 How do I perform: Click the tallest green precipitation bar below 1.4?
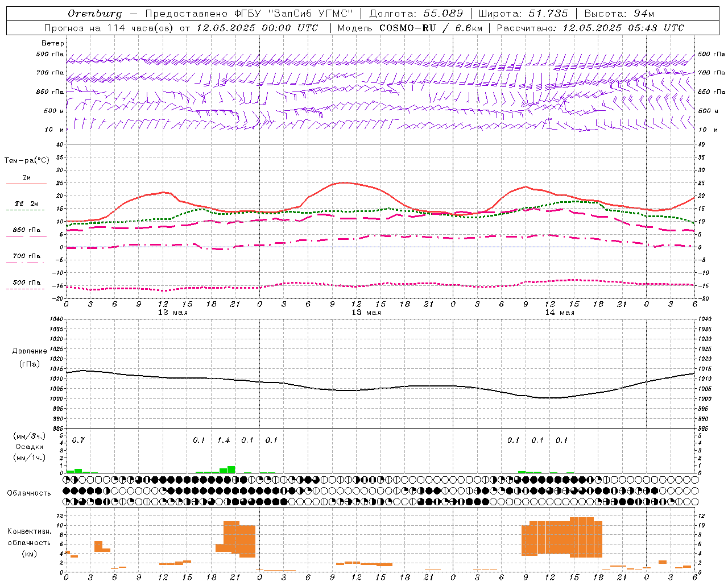point(231,469)
